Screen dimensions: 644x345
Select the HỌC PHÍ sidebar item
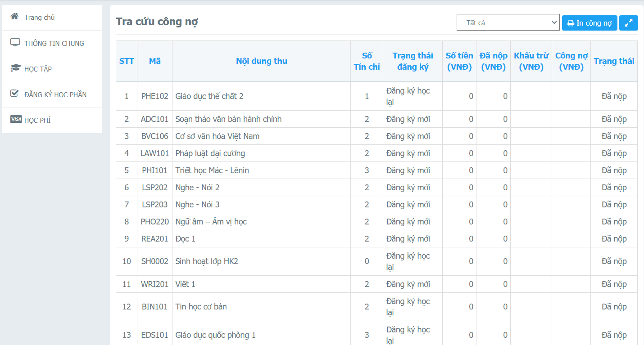tap(37, 120)
